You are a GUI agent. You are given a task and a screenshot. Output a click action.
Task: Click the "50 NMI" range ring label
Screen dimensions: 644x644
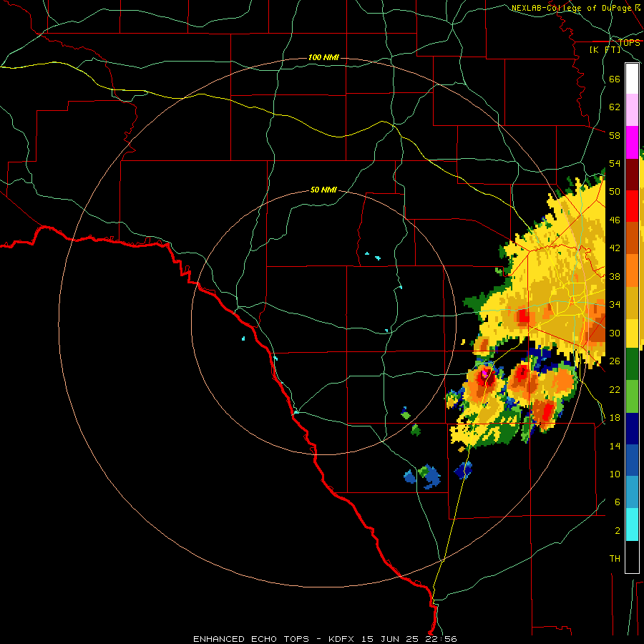point(323,190)
